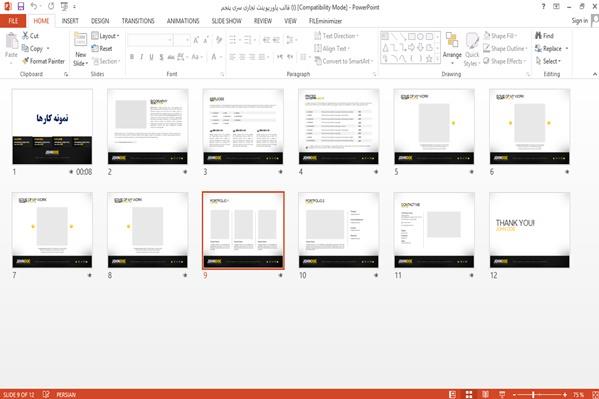Open the Shape Effects dropdown
The width and height of the screenshot is (599, 399).
pyautogui.click(x=504, y=61)
